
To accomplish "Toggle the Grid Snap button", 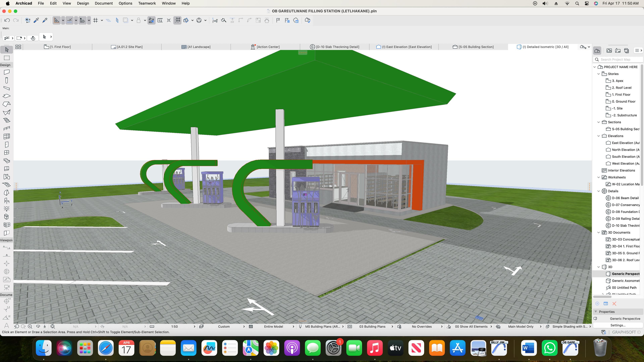I will (95, 20).
